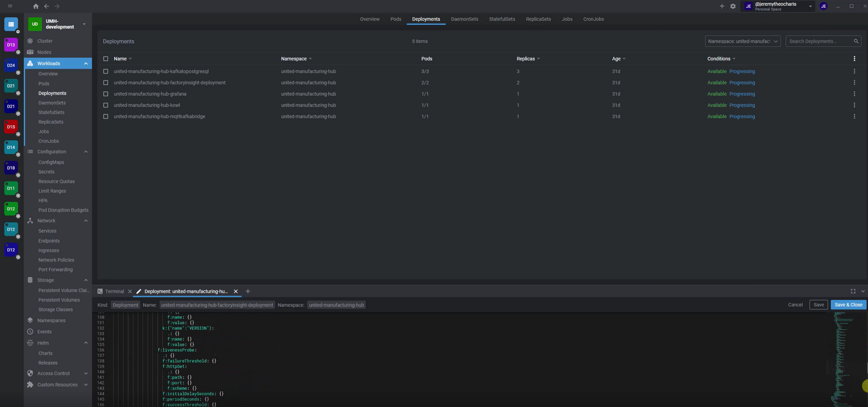Check the mqttkafkabridge deployment checkbox
Viewport: 868px width, 407px height.
(105, 116)
